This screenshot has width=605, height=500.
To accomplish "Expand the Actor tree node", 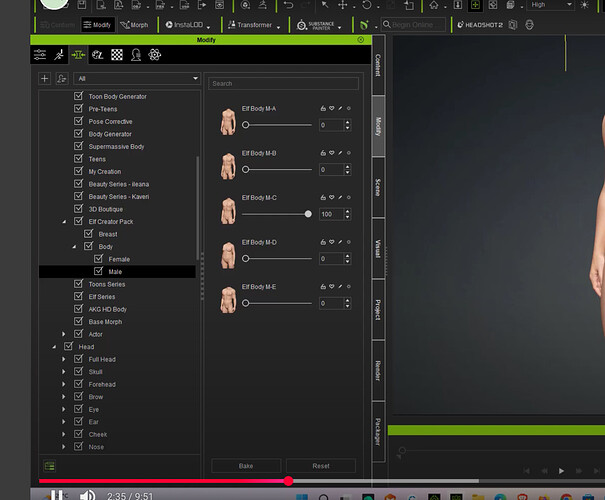I will coord(64,334).
